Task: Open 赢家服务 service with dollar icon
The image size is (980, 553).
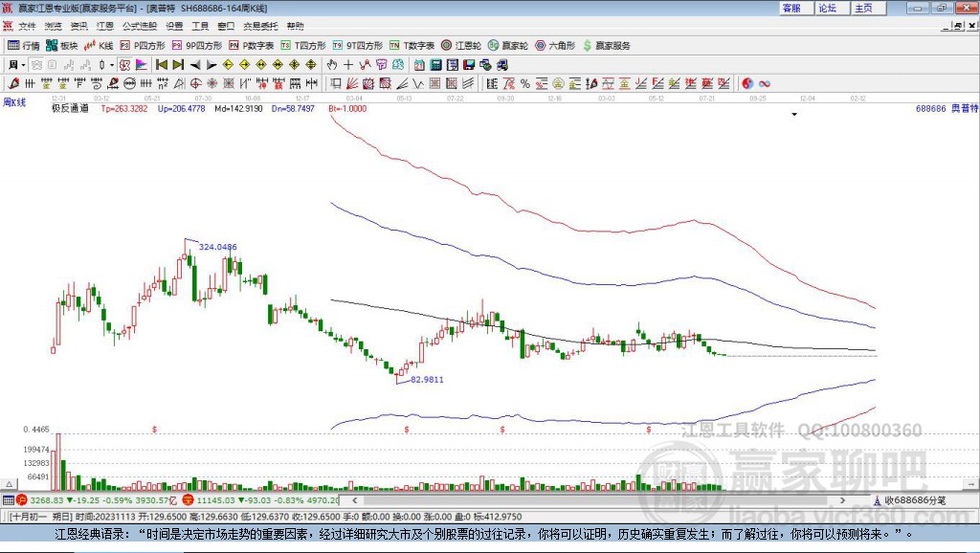Action: [x=606, y=46]
